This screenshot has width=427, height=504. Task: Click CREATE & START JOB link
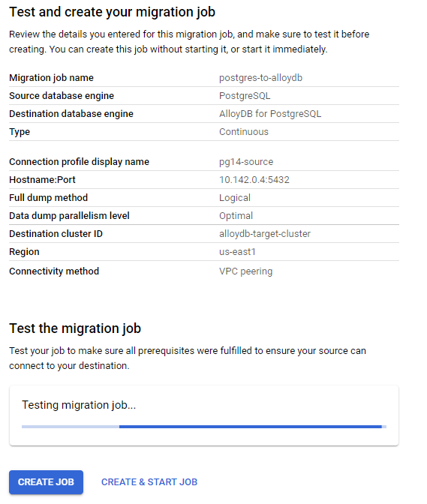coord(149,481)
